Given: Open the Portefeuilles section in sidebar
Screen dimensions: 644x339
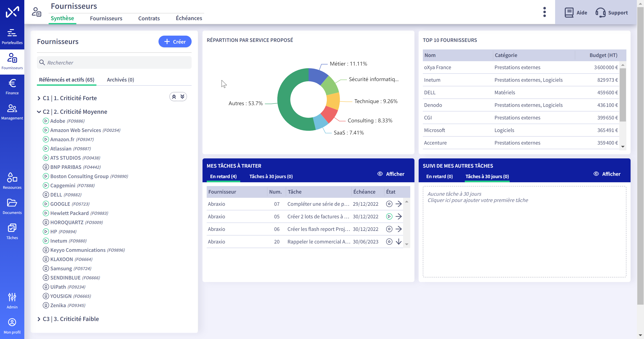Looking at the screenshot, I should click(12, 37).
